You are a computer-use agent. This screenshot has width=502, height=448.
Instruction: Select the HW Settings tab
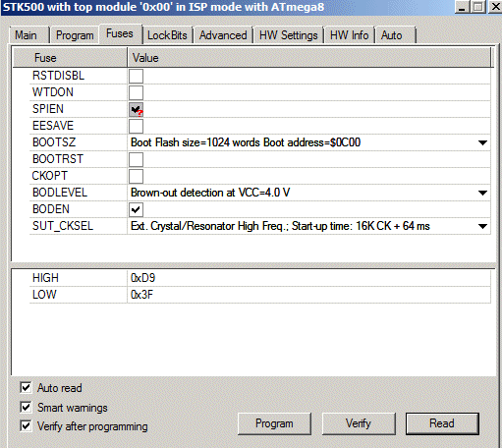tap(289, 35)
